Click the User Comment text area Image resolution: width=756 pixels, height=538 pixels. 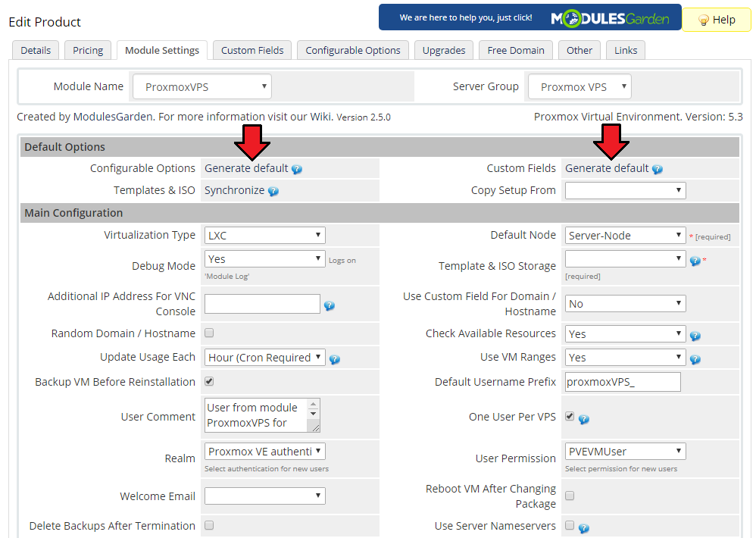[x=262, y=415]
